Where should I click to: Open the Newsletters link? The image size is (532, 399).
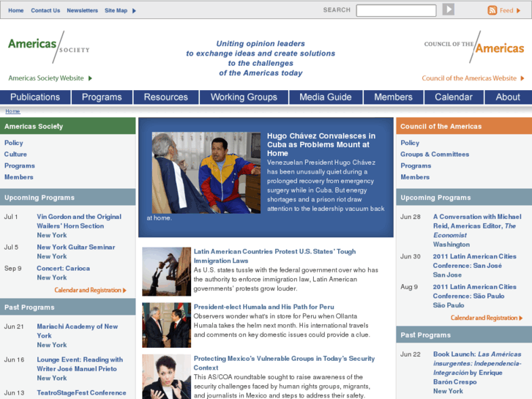click(82, 10)
